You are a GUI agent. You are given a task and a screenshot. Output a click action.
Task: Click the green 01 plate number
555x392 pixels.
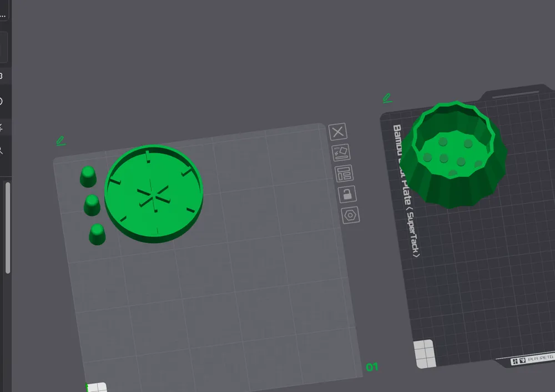372,367
